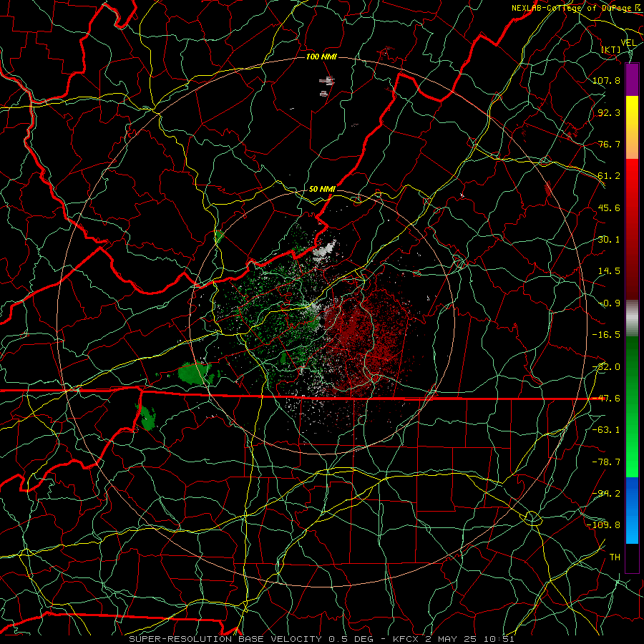
Task: Click the 76.7 legend value
Action: click(x=609, y=144)
